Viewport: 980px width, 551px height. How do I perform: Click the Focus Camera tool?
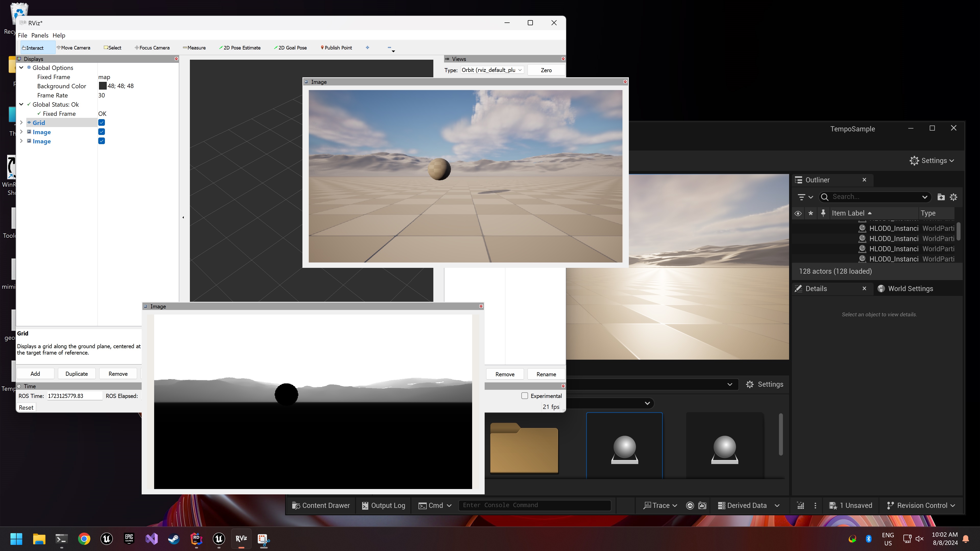[152, 47]
